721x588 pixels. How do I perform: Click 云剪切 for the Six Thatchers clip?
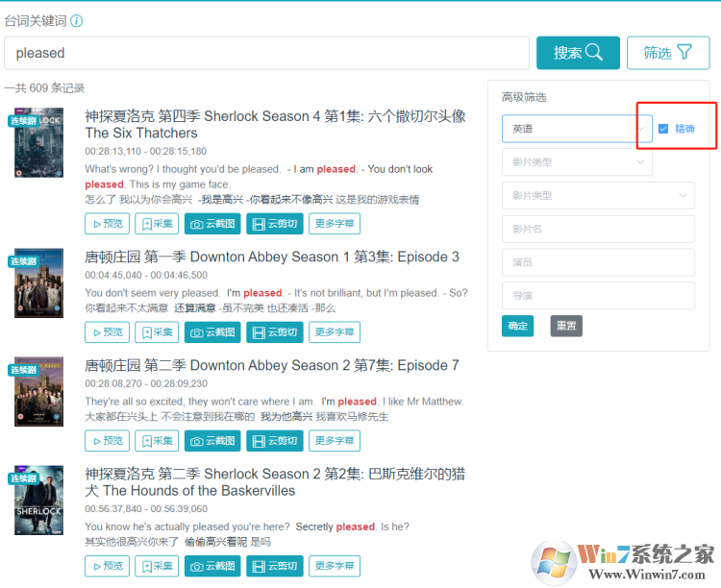(x=275, y=224)
